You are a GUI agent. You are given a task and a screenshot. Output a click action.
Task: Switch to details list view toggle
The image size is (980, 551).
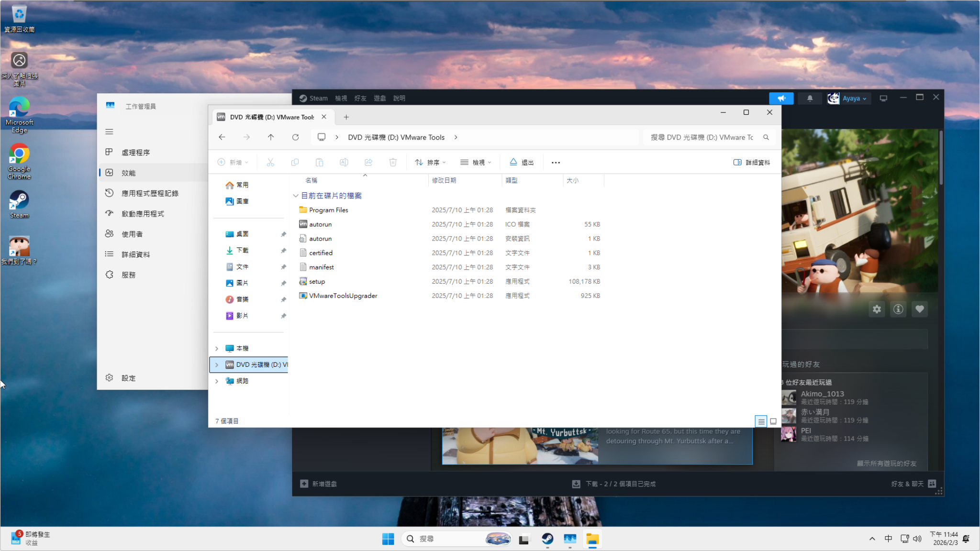tap(761, 421)
